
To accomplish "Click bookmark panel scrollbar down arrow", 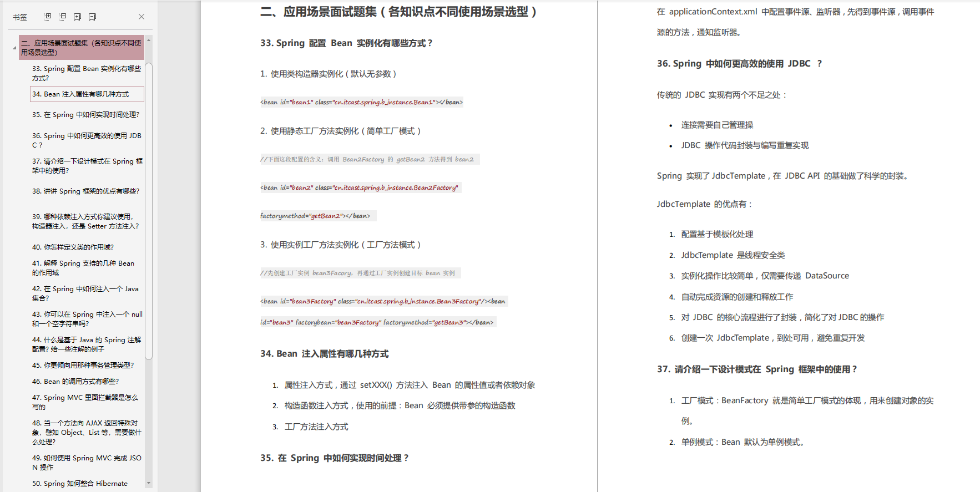I will (x=149, y=484).
